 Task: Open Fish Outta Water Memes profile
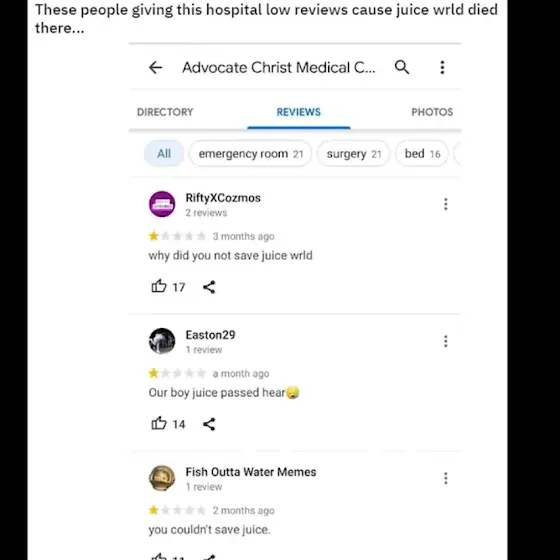(251, 472)
